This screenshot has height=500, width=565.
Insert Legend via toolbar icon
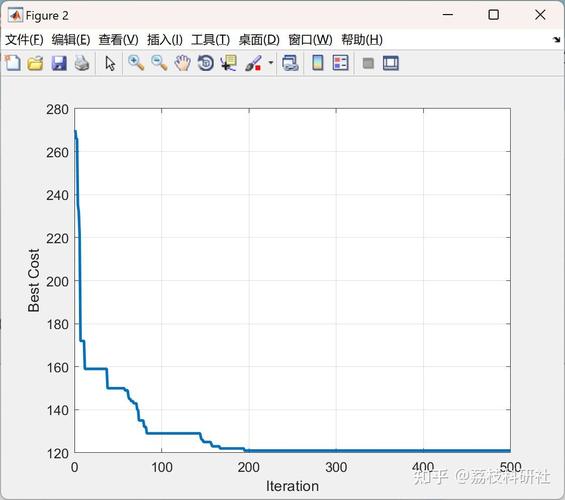point(341,63)
